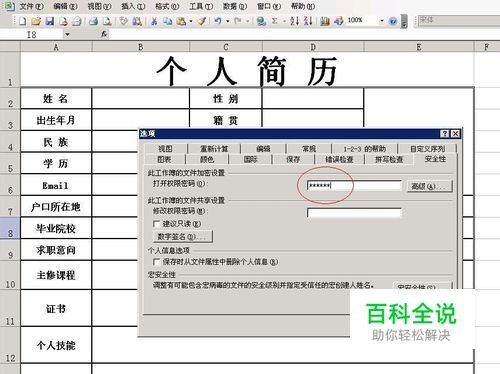Click the Excel document icon beside File menu
This screenshot has height=374, width=500.
pyautogui.click(x=10, y=6)
